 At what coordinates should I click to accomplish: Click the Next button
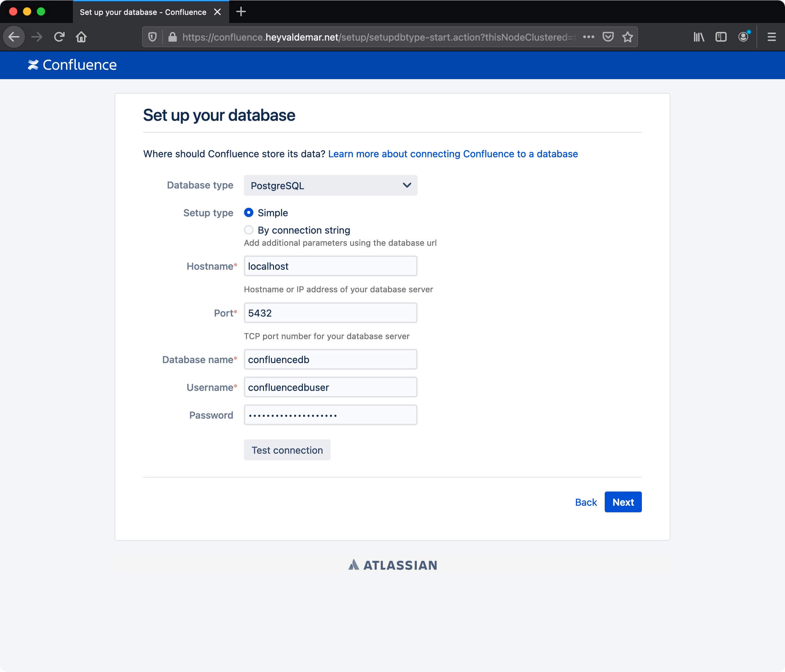tap(623, 502)
